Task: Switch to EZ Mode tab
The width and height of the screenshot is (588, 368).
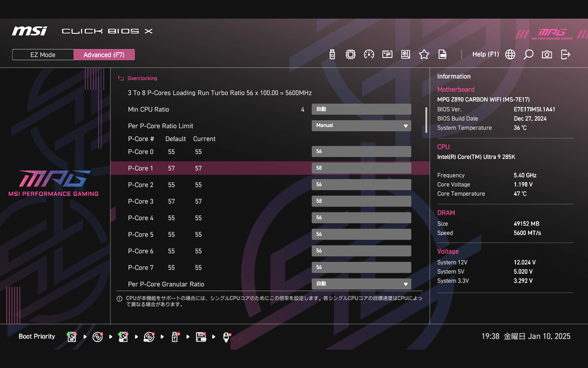Action: click(x=43, y=54)
